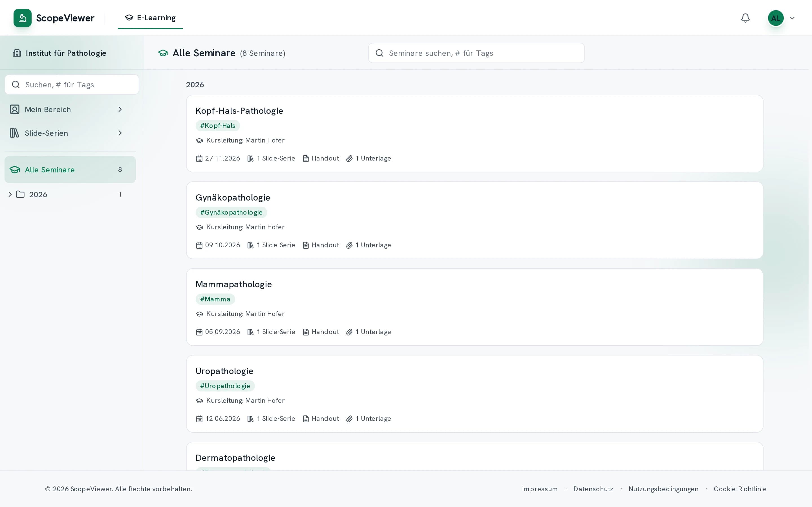Click the 2026 folder icon in sidebar
Viewport: 812px width, 507px height.
pos(21,194)
